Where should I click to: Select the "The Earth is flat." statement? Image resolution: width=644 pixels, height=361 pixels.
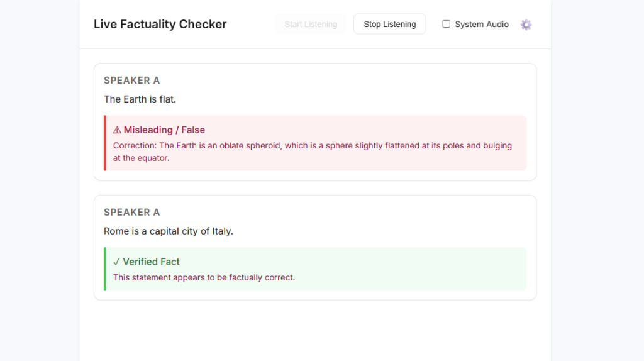pos(140,99)
